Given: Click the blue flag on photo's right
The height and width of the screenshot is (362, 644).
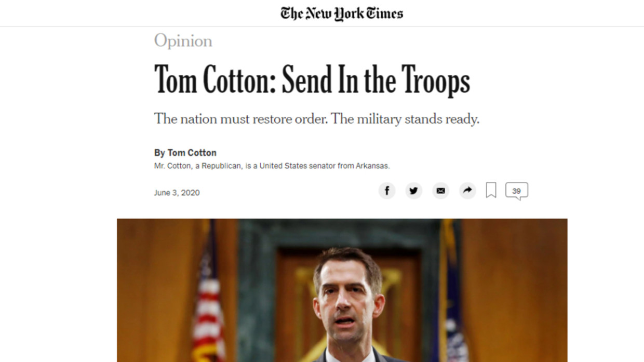Looking at the screenshot, I should 453,312.
